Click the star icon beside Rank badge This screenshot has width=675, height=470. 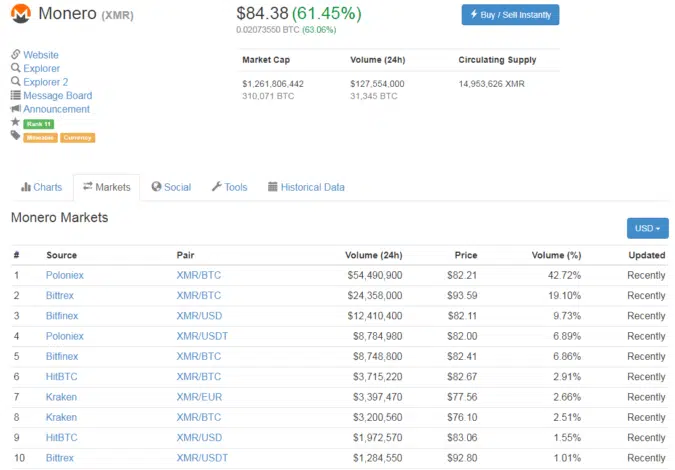[15, 122]
